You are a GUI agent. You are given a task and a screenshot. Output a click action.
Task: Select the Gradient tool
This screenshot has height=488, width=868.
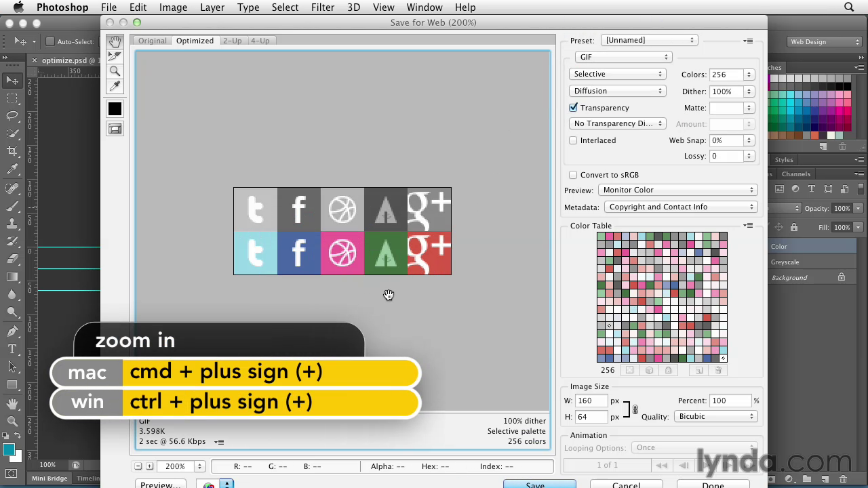point(12,277)
